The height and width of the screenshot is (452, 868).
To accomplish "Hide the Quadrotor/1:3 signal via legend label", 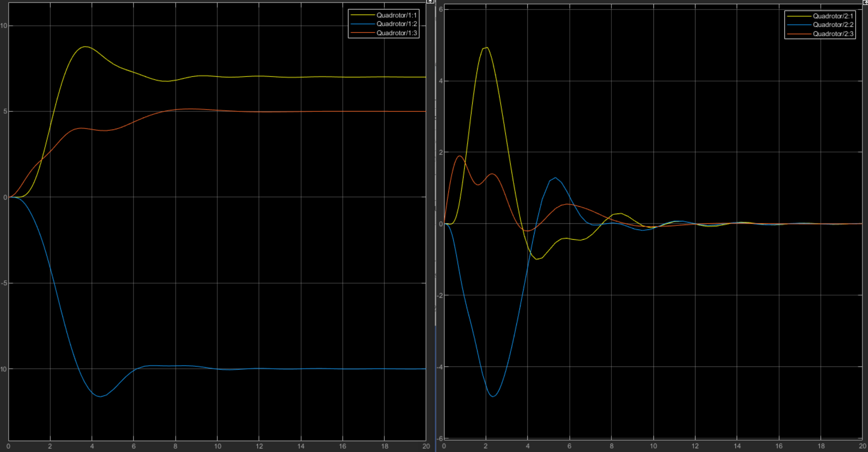I will (x=396, y=33).
